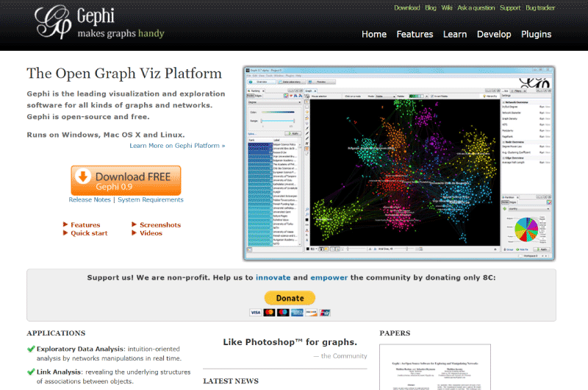Click the green checkmark beside Exploratory Data Analysis
Viewport: 588px width, 390px height.
31,349
